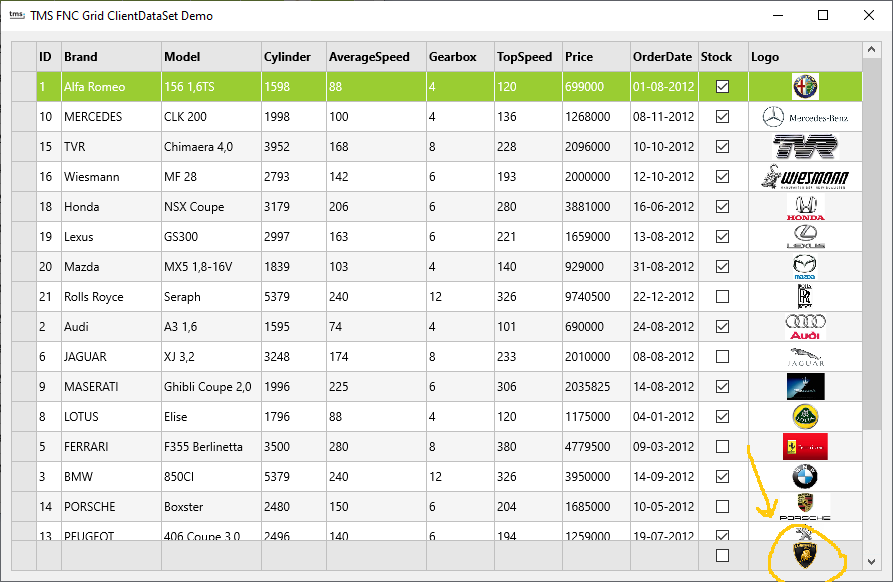The height and width of the screenshot is (582, 893).
Task: Click the Jaguar logo image
Action: 805,357
